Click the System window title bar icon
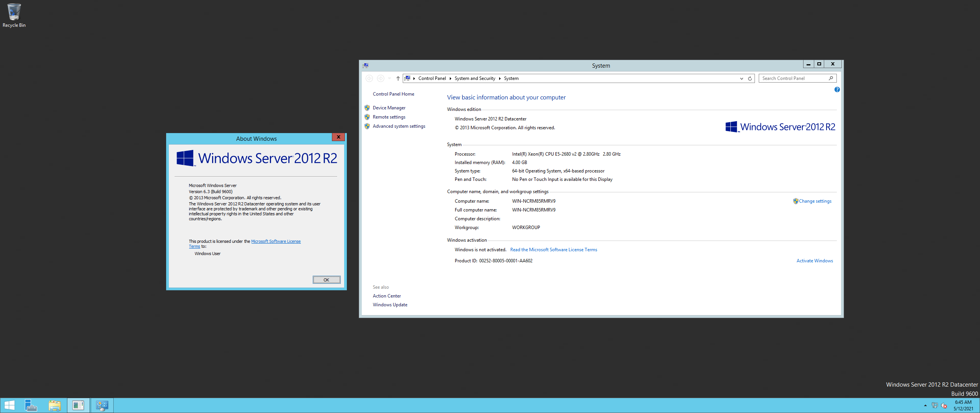 (x=366, y=66)
